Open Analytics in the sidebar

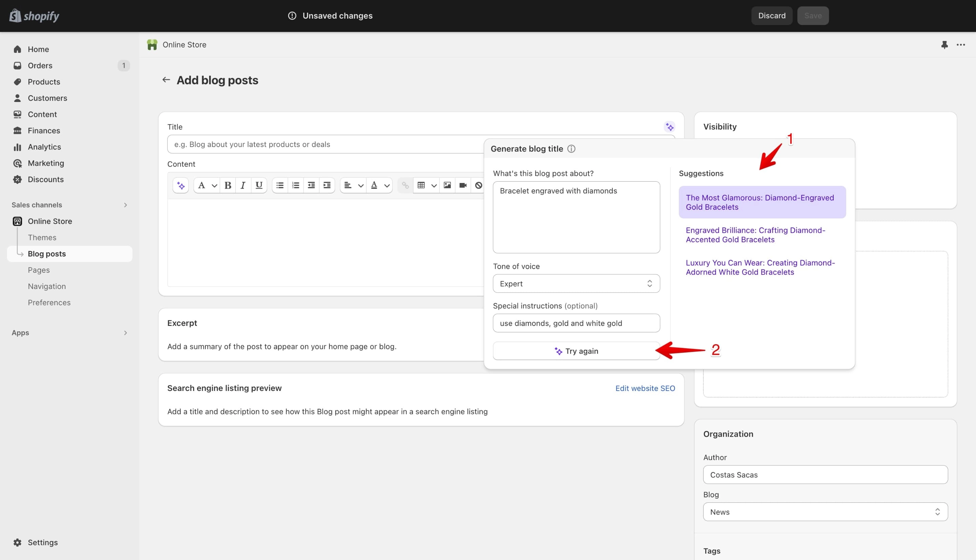click(x=69, y=147)
